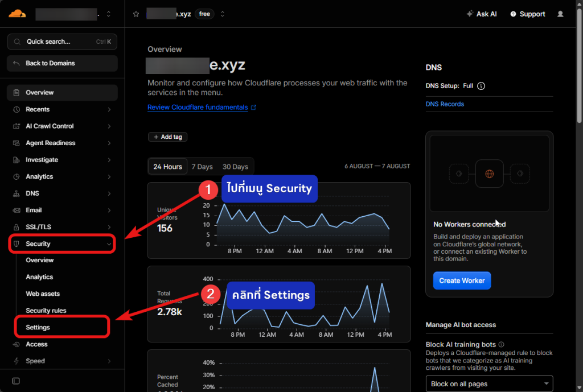
Task: Click the AI Crawl Control icon
Action: (17, 126)
